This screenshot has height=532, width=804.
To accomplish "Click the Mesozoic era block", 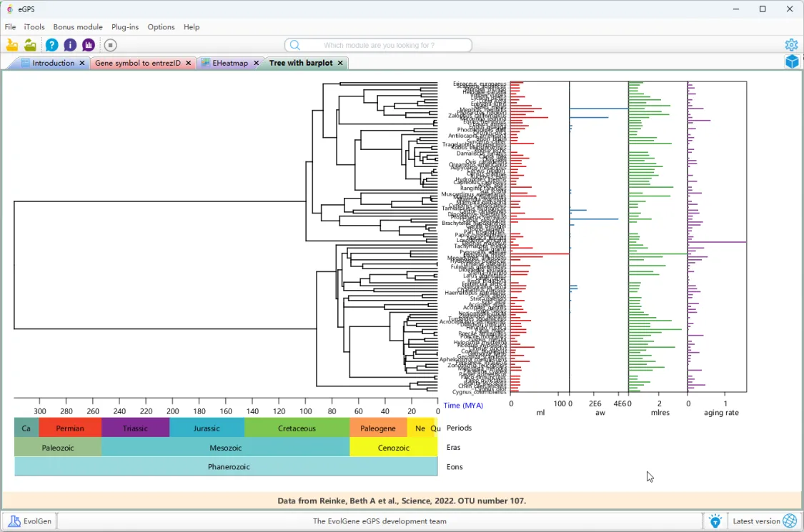I will click(x=226, y=448).
